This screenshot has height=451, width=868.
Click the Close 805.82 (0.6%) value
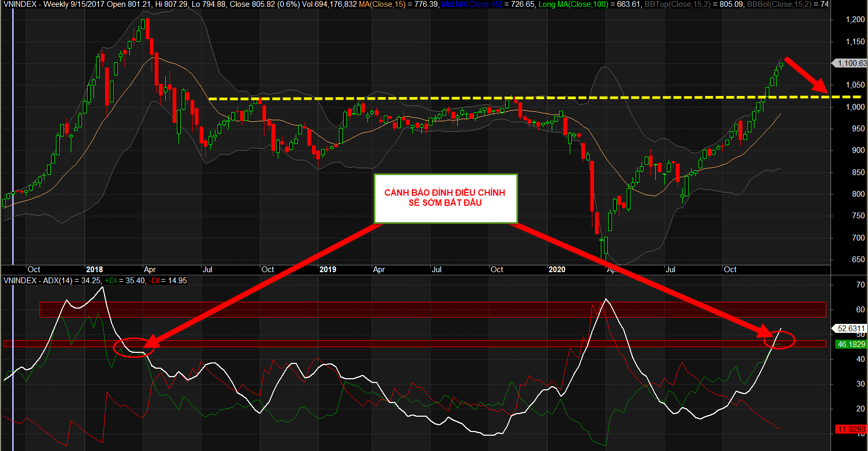click(x=265, y=4)
